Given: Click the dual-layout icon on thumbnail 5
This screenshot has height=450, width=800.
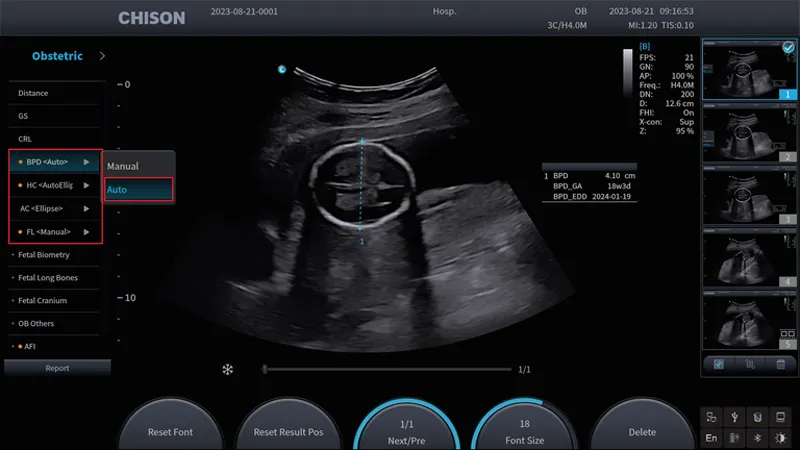Looking at the screenshot, I should [x=787, y=334].
